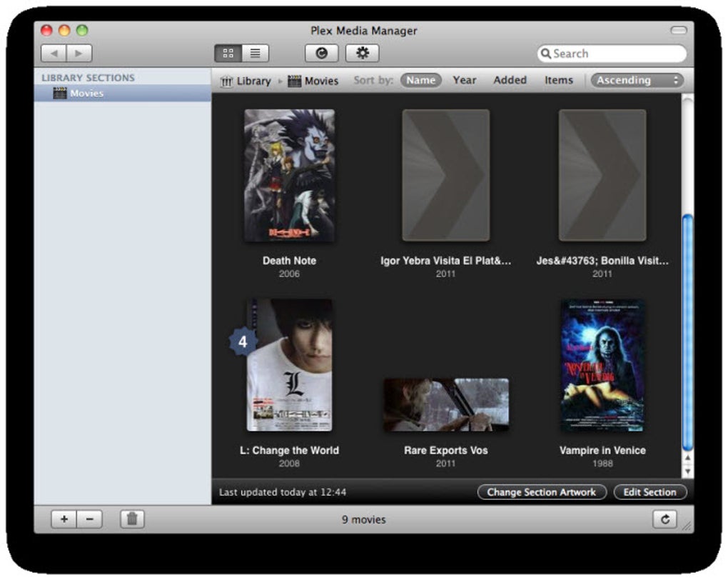Sort by Items
Image resolution: width=728 pixels, height=580 pixels.
point(559,81)
